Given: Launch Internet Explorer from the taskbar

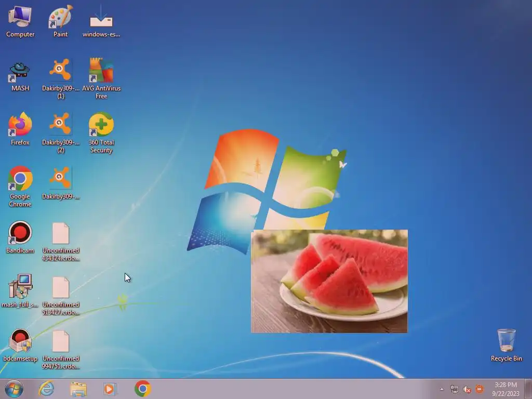Looking at the screenshot, I should coord(46,389).
